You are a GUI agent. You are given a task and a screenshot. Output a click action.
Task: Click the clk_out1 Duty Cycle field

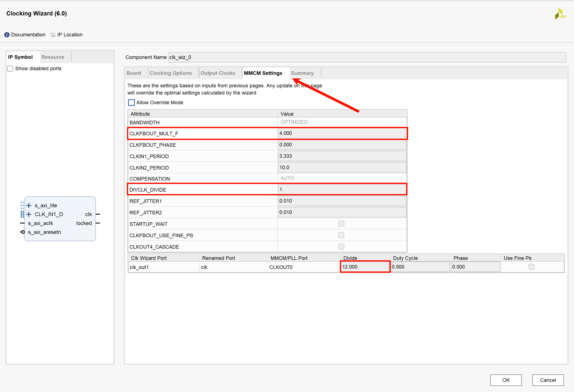click(420, 267)
